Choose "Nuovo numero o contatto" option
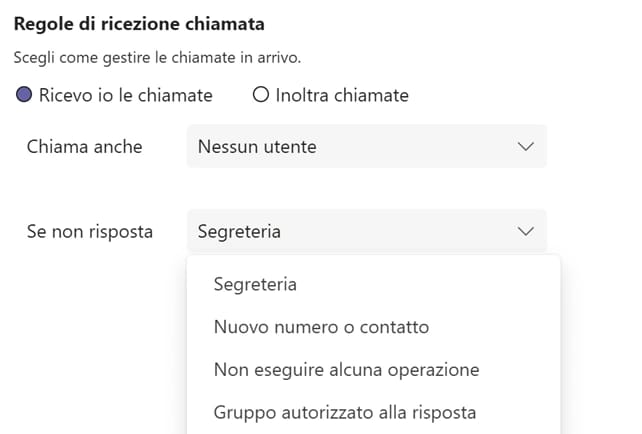 coord(321,327)
